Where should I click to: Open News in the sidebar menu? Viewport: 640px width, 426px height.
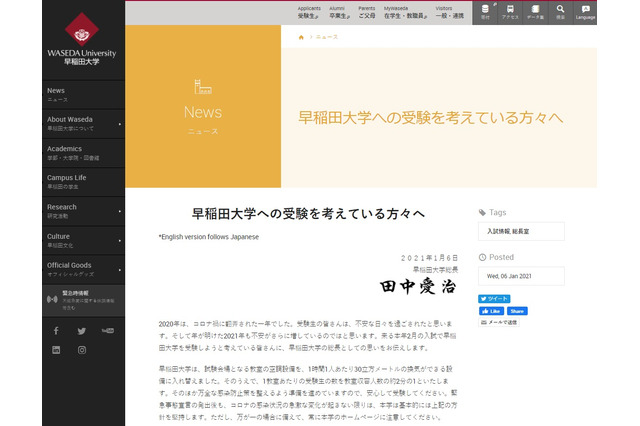point(83,95)
